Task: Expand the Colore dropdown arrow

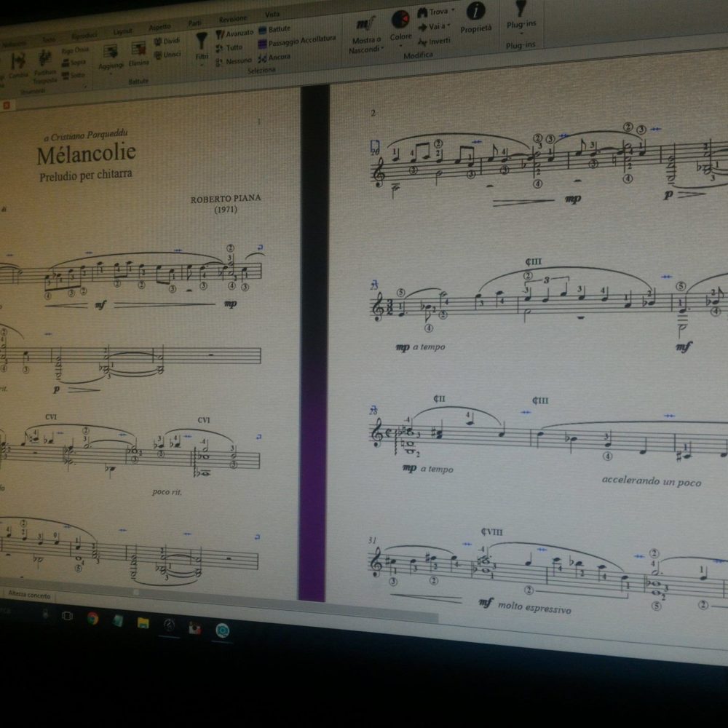Action: pyautogui.click(x=400, y=45)
